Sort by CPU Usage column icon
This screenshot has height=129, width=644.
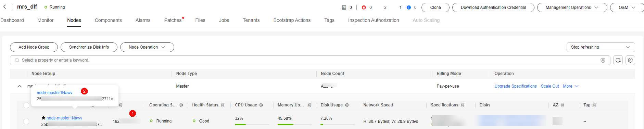point(261,105)
